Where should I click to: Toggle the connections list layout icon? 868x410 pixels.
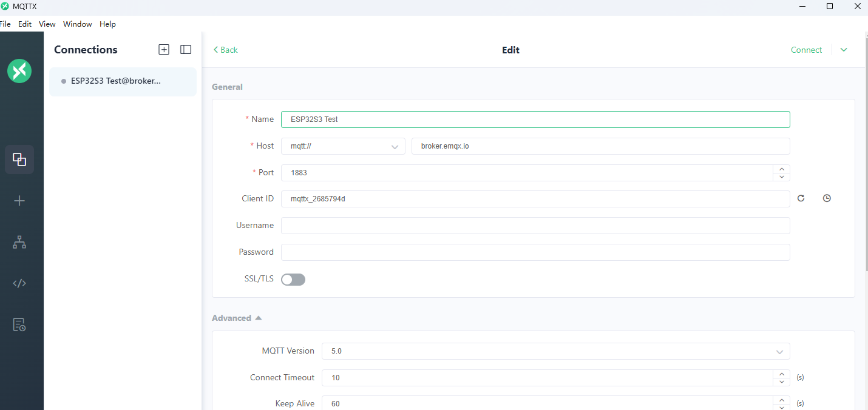coord(186,50)
